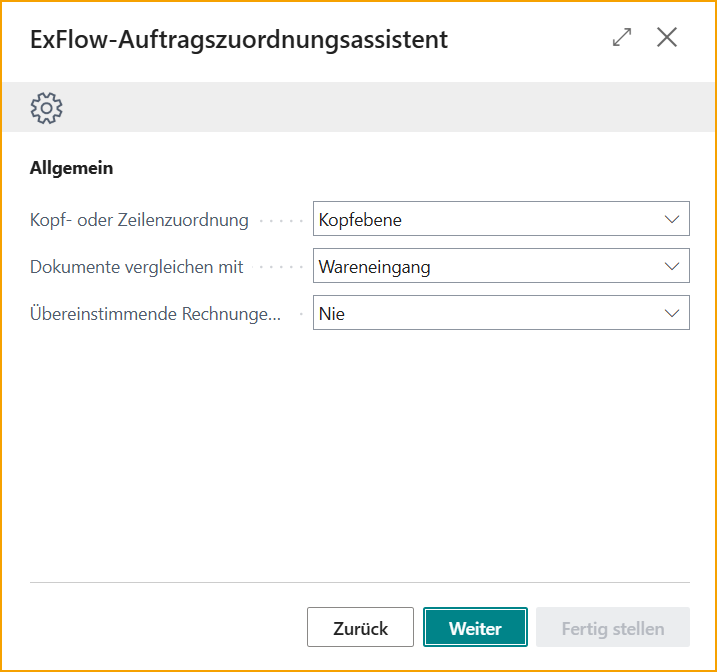Click the Fertig stellen button
This screenshot has width=717, height=672.
coord(612,628)
